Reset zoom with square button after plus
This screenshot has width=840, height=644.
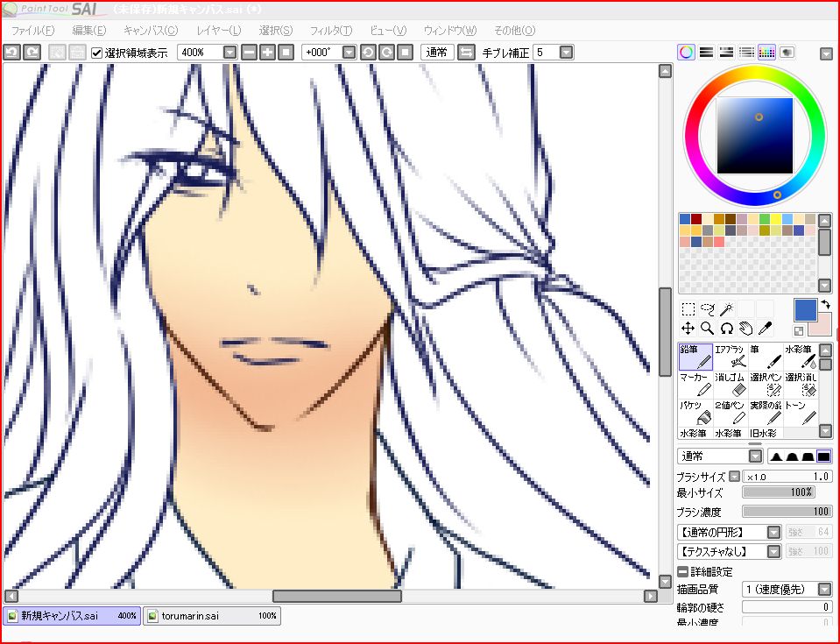click(x=286, y=52)
